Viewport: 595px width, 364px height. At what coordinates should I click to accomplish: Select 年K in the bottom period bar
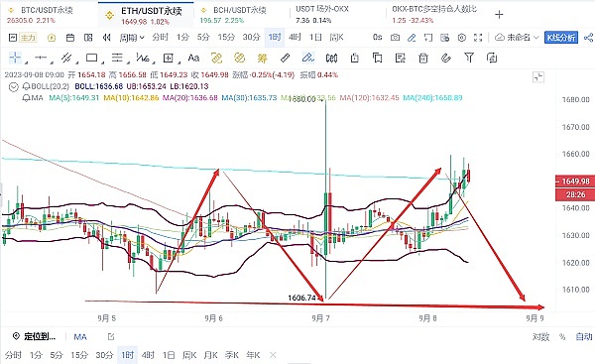pyautogui.click(x=253, y=355)
